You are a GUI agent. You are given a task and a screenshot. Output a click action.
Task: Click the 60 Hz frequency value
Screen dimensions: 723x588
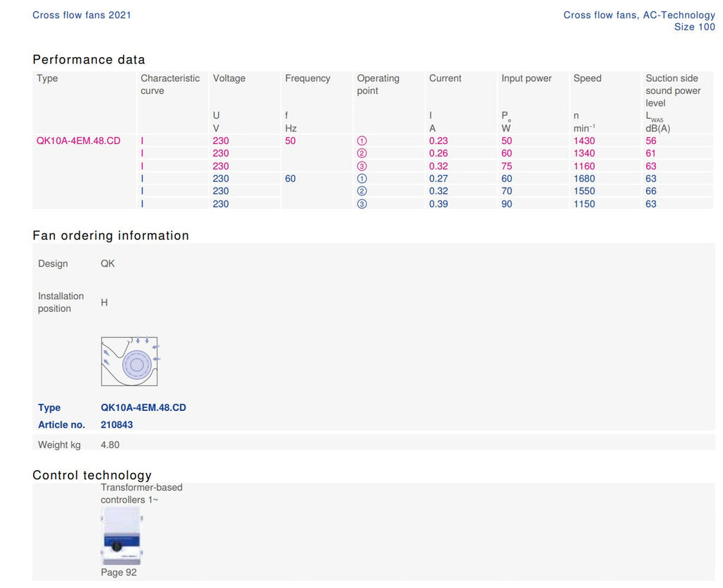[x=290, y=179]
